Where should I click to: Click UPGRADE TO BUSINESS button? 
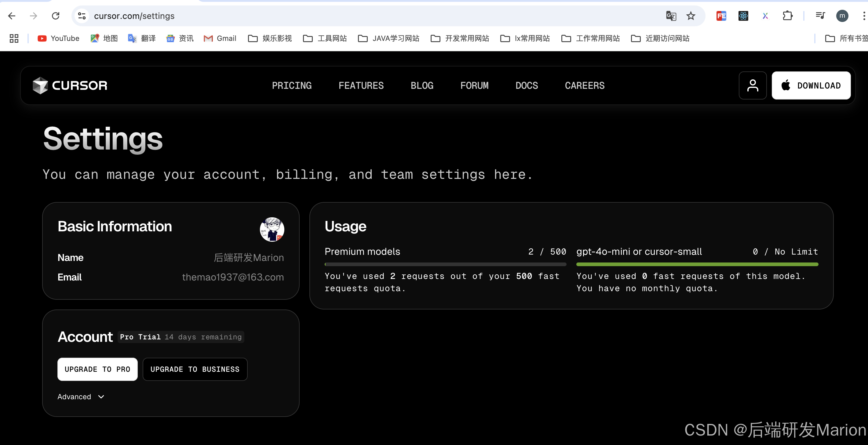[x=195, y=369]
